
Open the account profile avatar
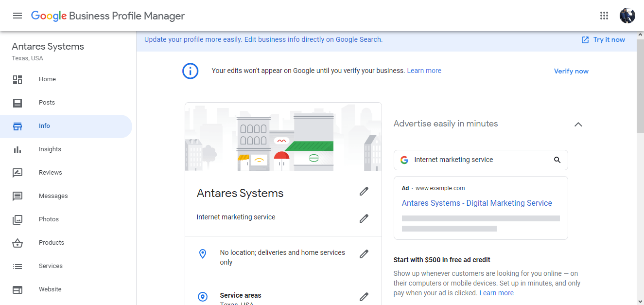(x=627, y=16)
